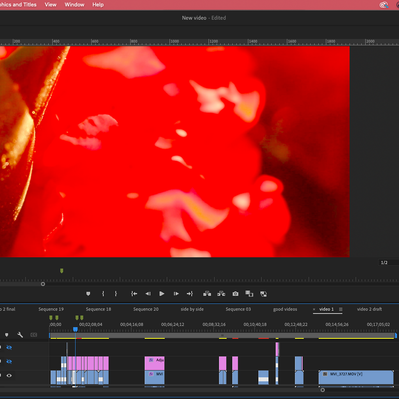Switch to the Sequence 19 tab
This screenshot has width=399, height=399.
51,309
